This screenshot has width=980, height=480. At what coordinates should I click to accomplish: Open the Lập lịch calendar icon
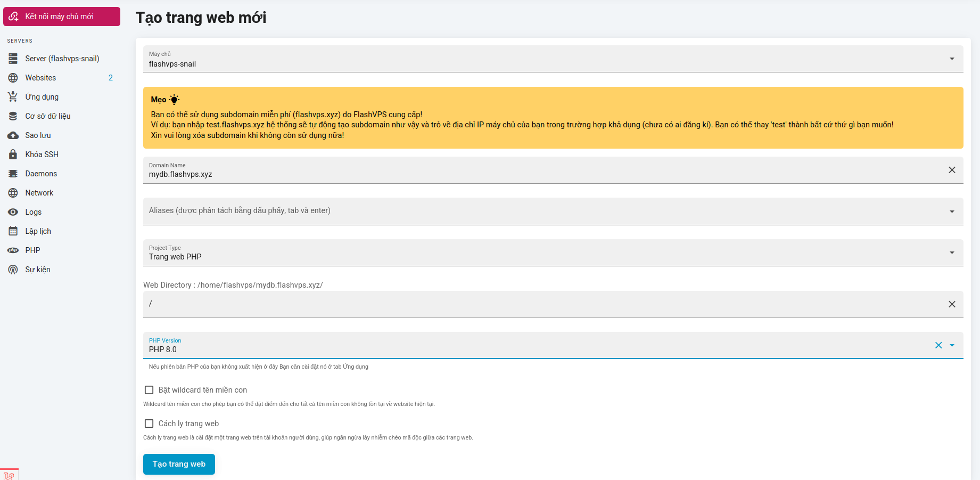pos(13,231)
